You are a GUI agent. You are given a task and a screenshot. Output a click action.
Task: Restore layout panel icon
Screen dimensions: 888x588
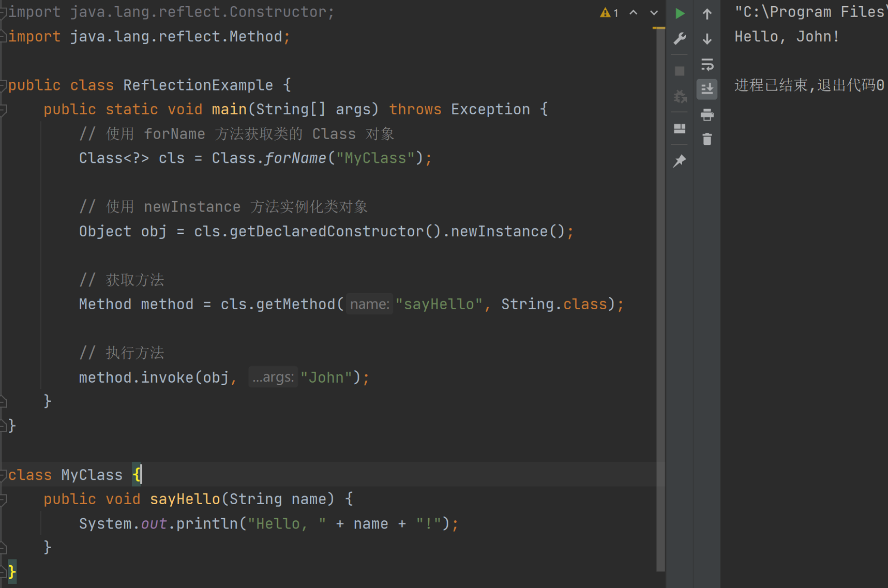(x=680, y=128)
